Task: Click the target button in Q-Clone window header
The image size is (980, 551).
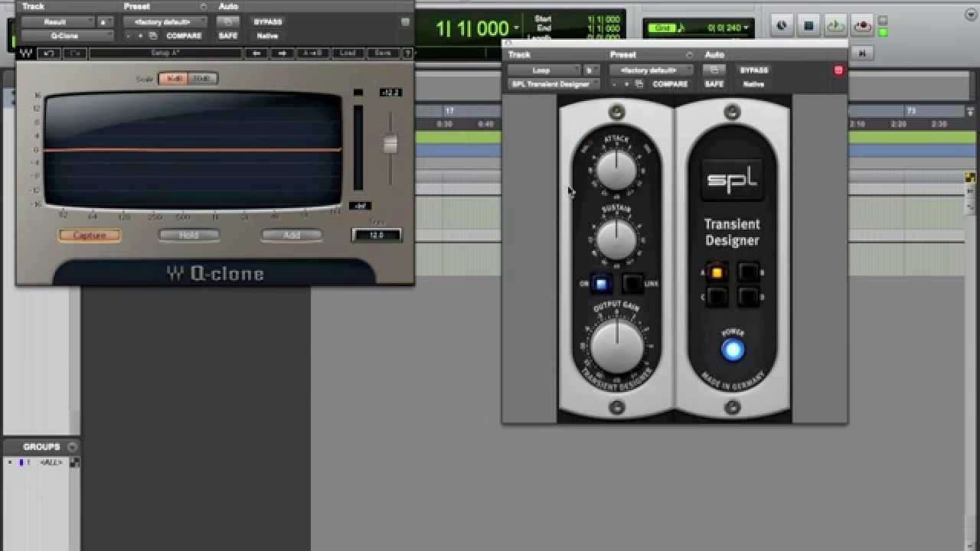Action: [405, 21]
